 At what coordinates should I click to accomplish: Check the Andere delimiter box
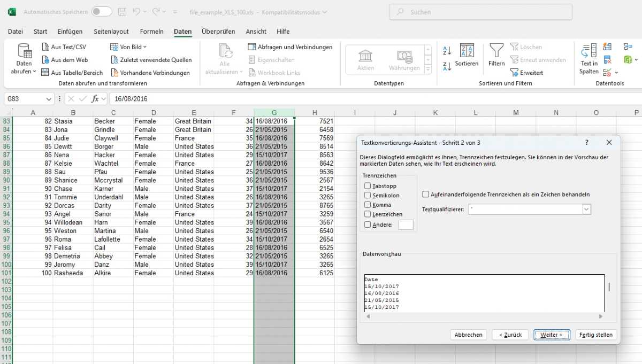pyautogui.click(x=368, y=224)
